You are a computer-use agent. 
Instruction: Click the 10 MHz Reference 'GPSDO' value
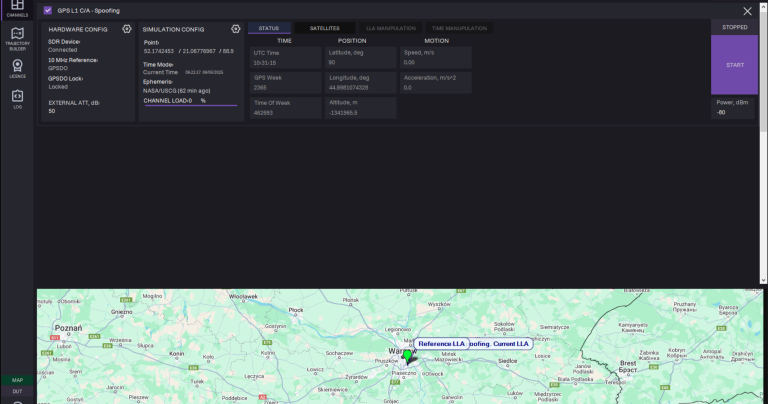click(x=58, y=68)
